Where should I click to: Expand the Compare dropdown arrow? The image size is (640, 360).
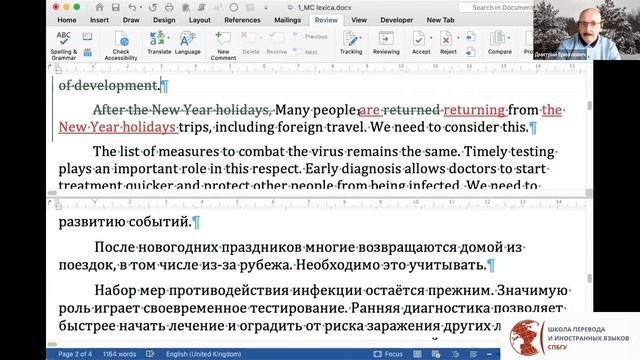click(x=509, y=38)
